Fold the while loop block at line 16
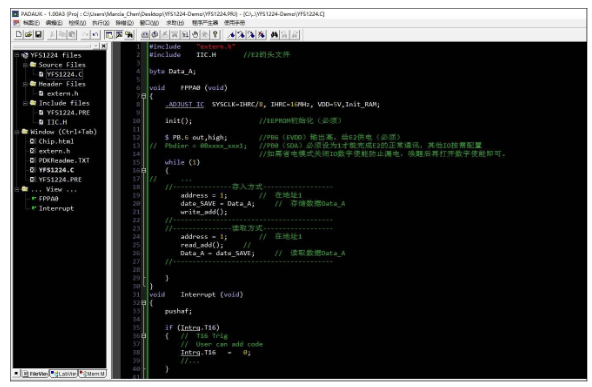The image size is (592, 387). pyautogui.click(x=143, y=171)
